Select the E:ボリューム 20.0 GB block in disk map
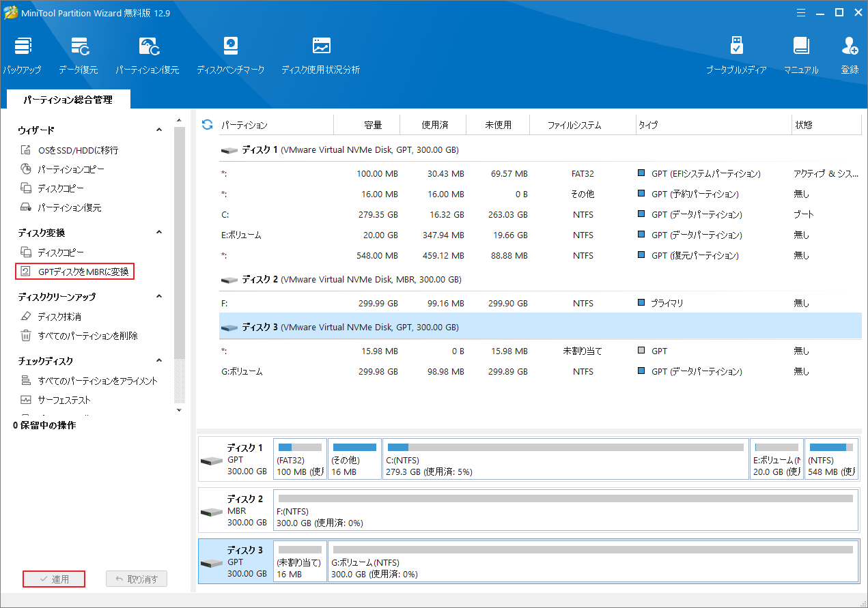Screen dimensions: 868x608 click(776, 459)
